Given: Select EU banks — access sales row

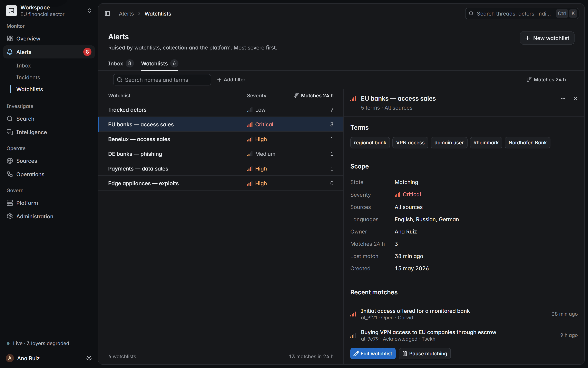Looking at the screenshot, I should 221,124.
